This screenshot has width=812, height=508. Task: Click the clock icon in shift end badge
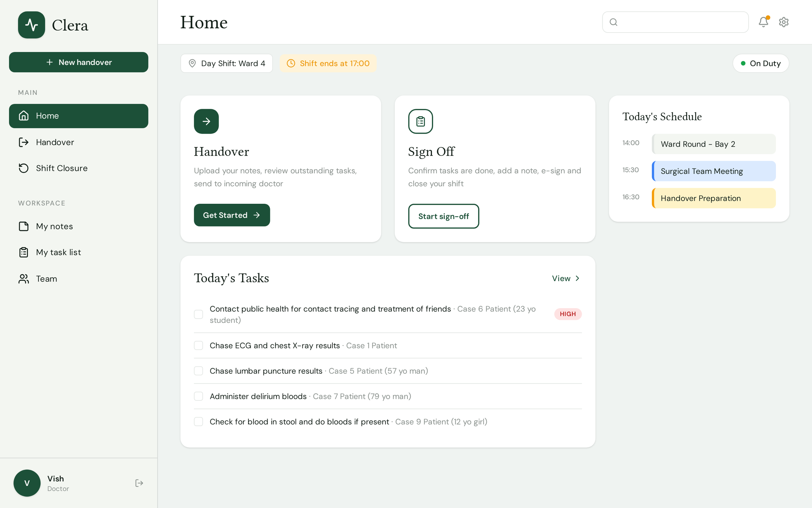coord(291,63)
